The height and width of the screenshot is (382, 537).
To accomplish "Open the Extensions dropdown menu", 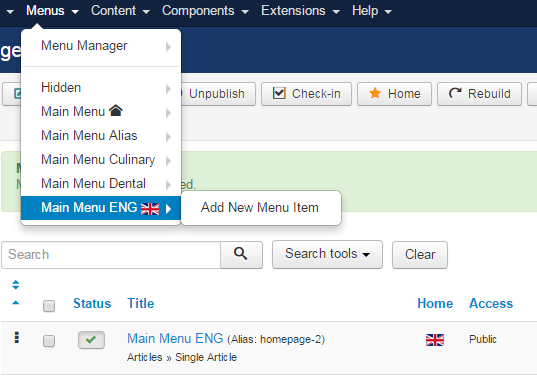I will 300,11.
